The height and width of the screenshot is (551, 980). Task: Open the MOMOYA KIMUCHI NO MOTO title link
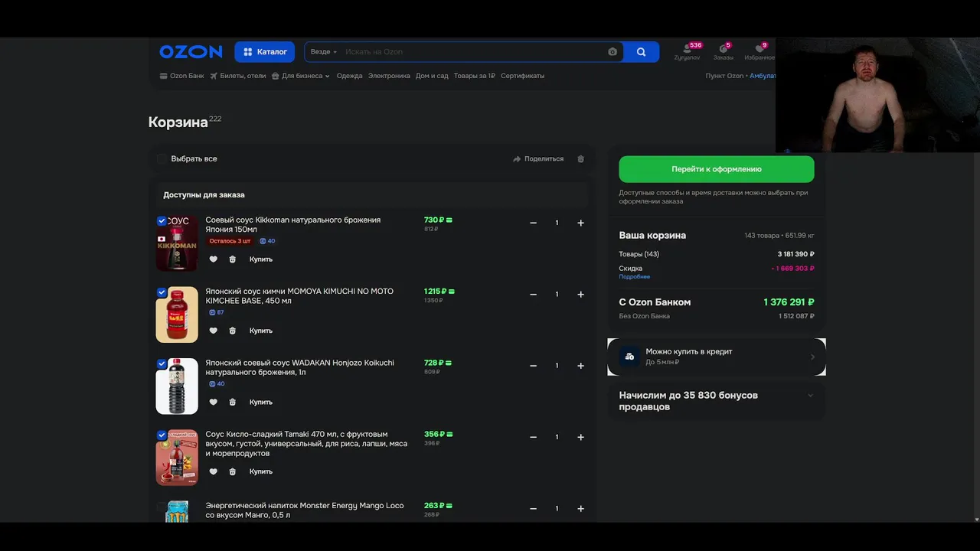[299, 296]
